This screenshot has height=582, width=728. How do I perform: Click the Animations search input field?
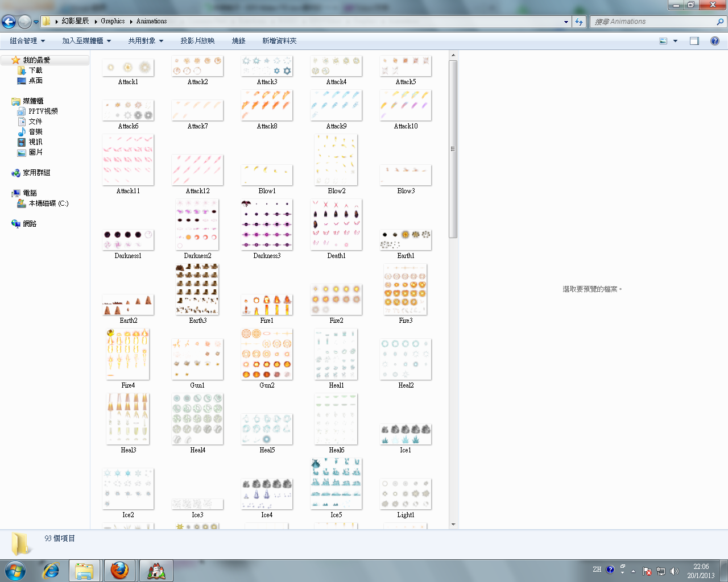(x=654, y=22)
